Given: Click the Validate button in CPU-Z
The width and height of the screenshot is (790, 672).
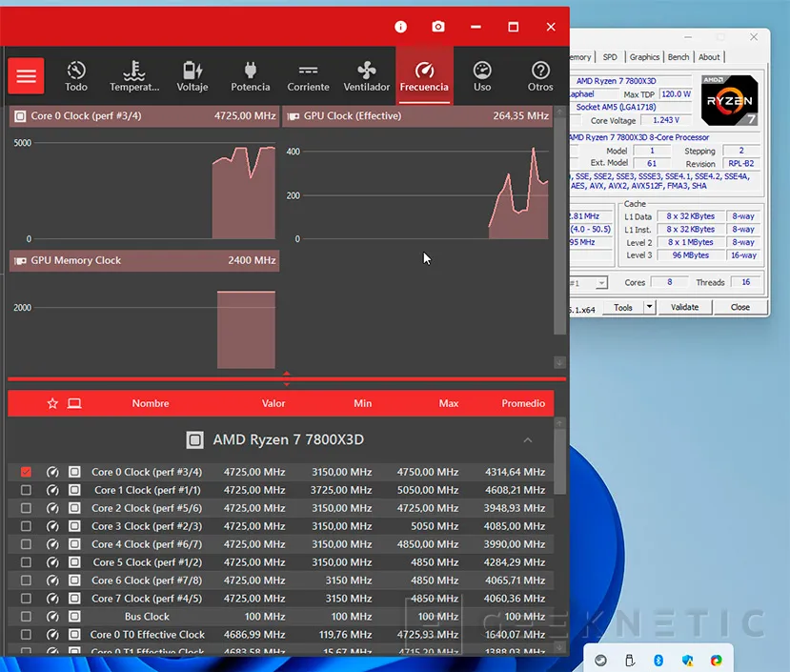Looking at the screenshot, I should pos(685,307).
